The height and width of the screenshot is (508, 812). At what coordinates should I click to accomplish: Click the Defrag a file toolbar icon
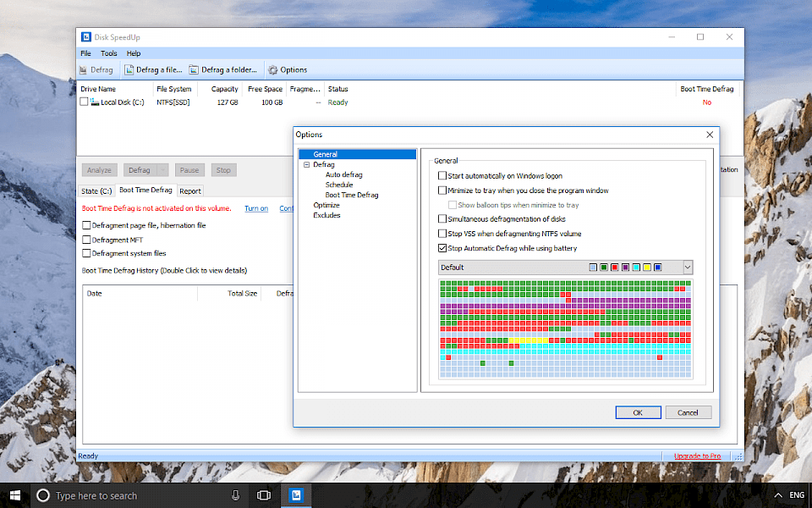(129, 69)
